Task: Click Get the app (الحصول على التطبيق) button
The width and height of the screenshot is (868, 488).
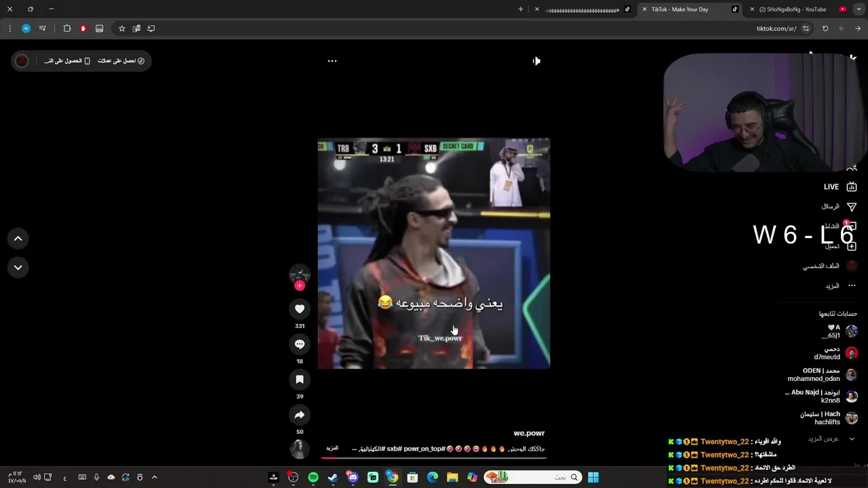Action: pos(67,61)
